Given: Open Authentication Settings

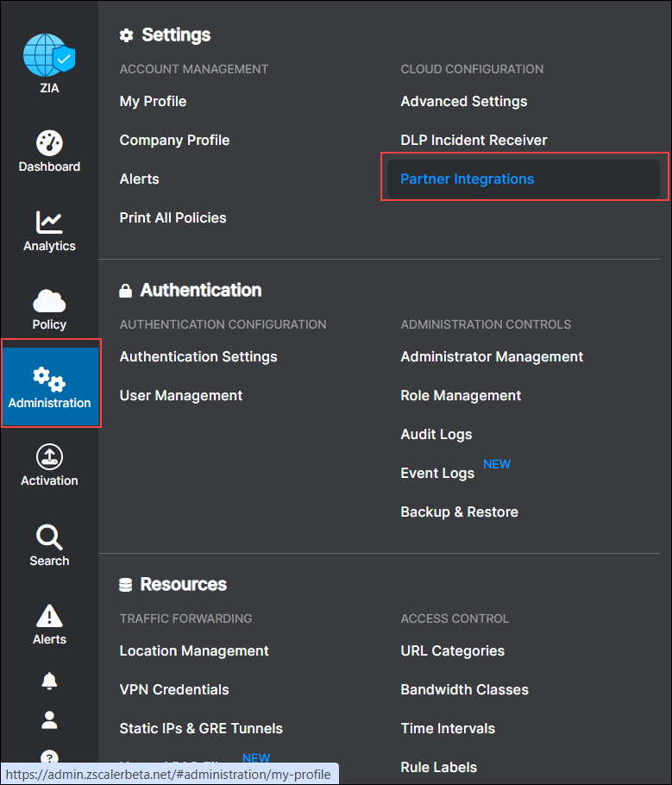Looking at the screenshot, I should [198, 356].
